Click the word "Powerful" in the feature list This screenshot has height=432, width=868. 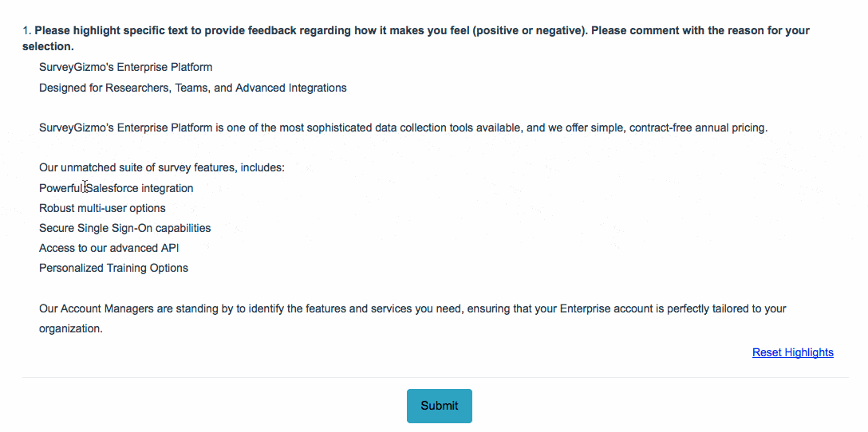point(61,188)
